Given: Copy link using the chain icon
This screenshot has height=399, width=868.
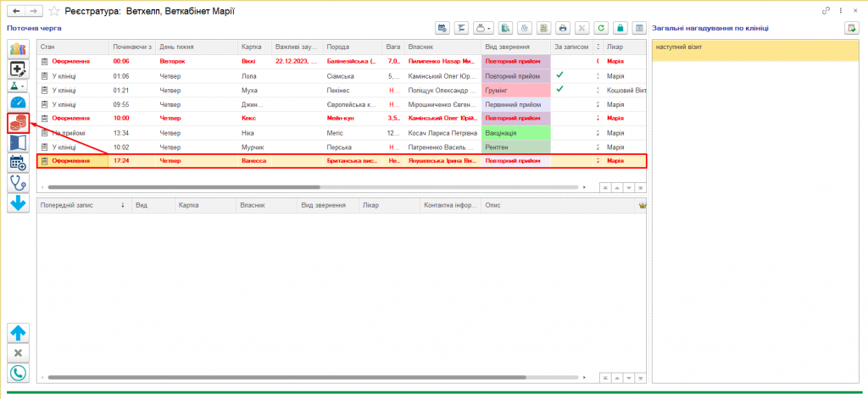Looking at the screenshot, I should (826, 10).
